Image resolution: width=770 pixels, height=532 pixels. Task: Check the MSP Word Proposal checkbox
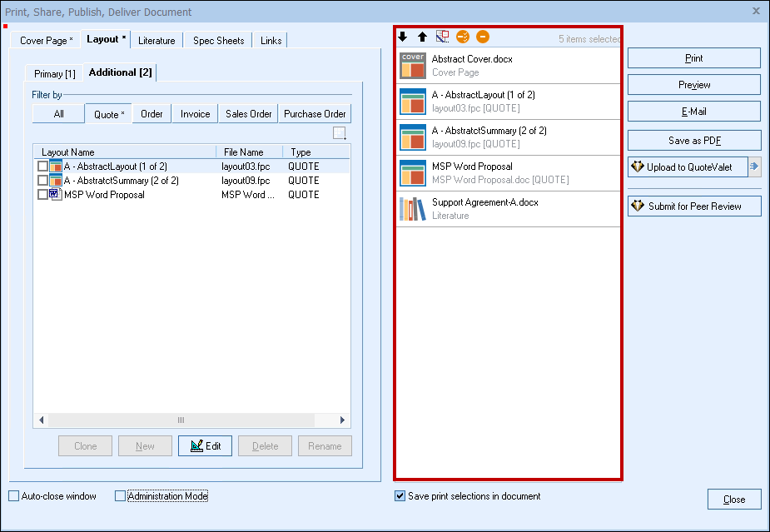pos(42,195)
